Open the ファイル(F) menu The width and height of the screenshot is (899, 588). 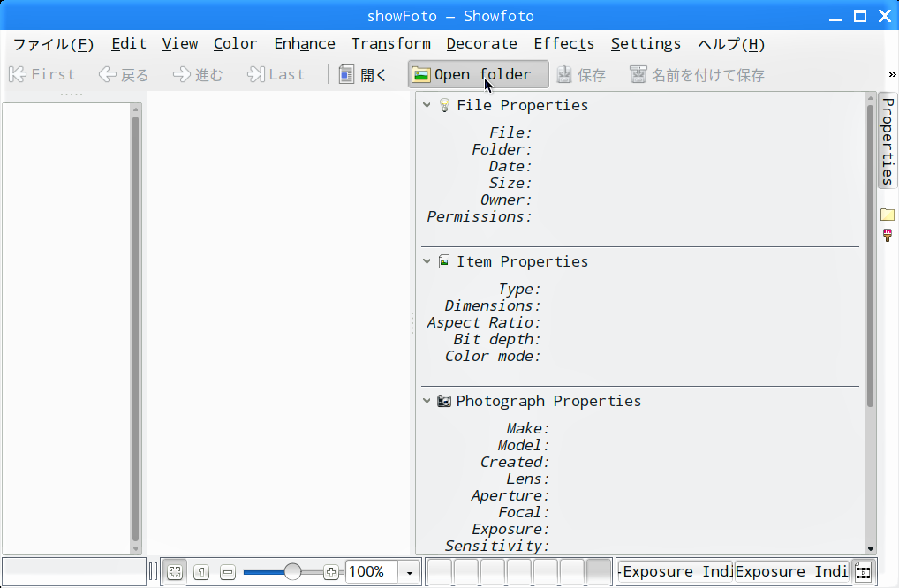[53, 44]
